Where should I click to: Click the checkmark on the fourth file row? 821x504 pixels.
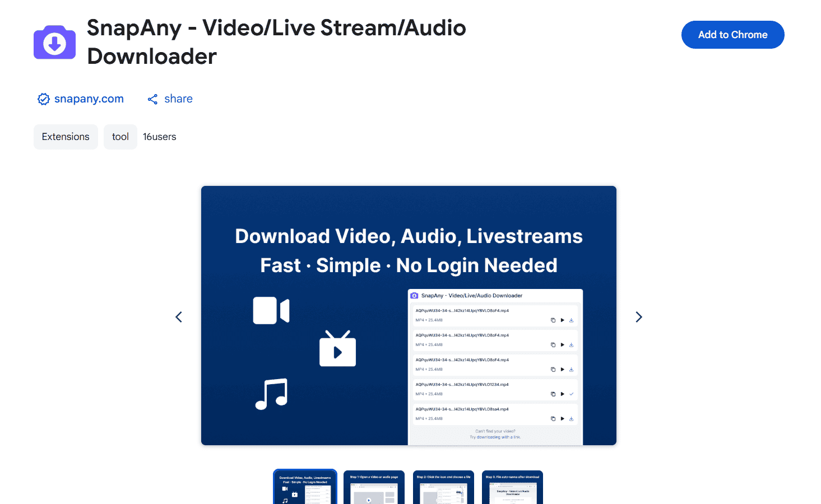571,394
